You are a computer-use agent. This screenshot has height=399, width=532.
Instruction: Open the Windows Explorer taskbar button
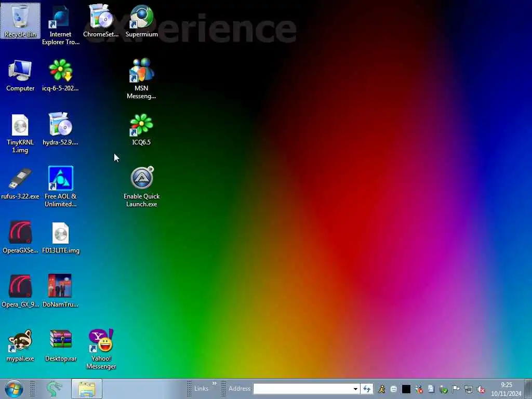[87, 389]
